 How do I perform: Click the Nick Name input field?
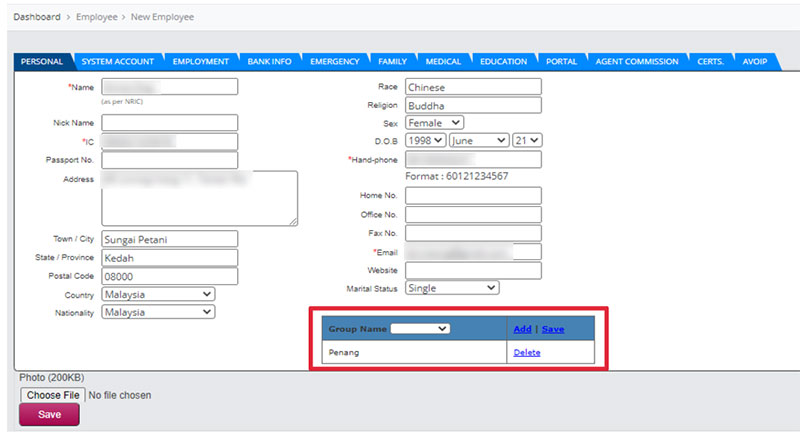click(x=170, y=123)
